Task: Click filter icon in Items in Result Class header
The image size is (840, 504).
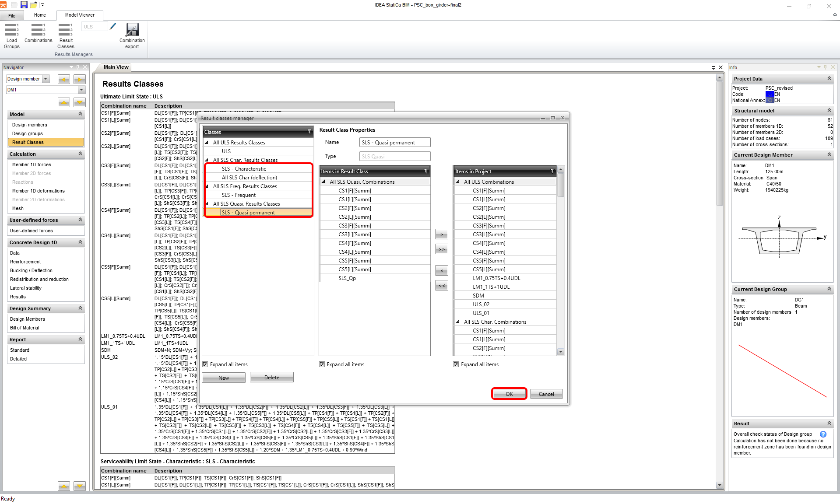Action: pyautogui.click(x=426, y=171)
